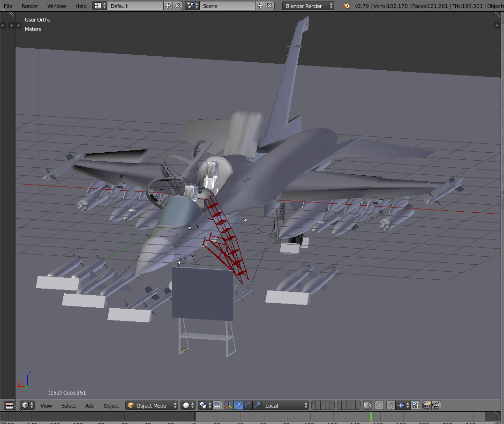Open the Object Mode dropdown

[x=151, y=405]
